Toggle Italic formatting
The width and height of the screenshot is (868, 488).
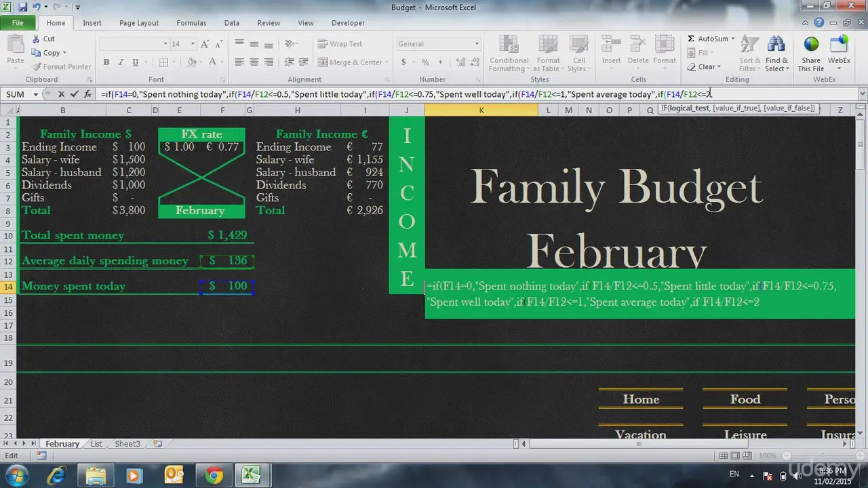pos(121,62)
